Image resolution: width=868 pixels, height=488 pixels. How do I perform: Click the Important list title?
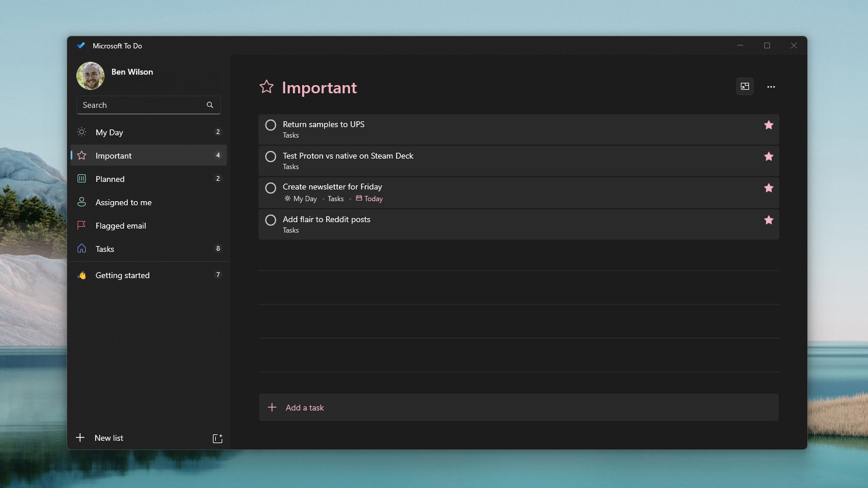pos(319,87)
